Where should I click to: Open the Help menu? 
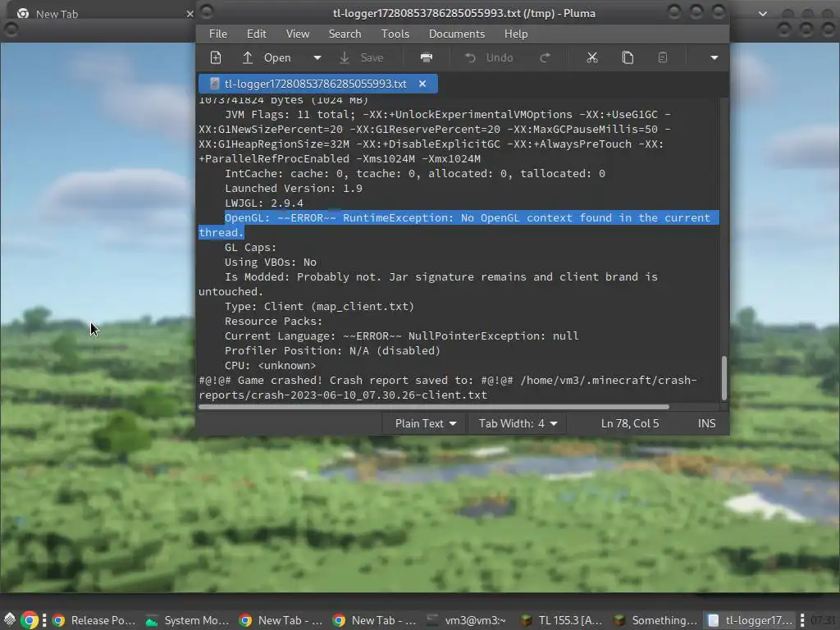(516, 34)
